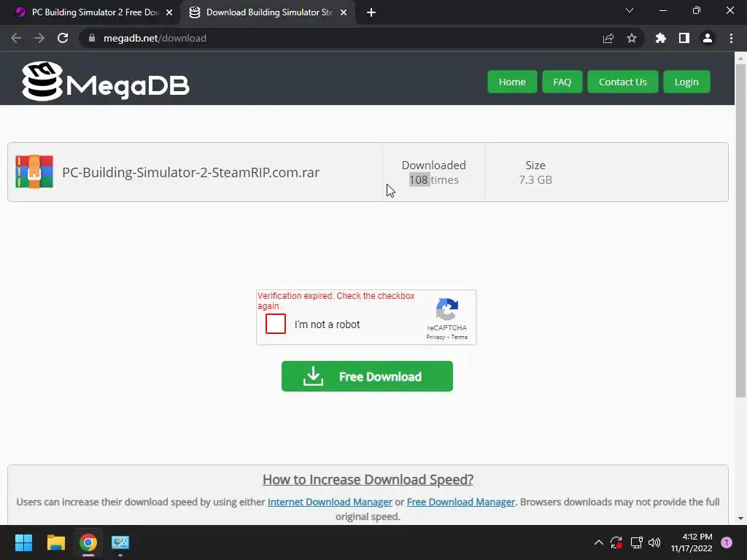Click the padlock site info icon
Screen dimensions: 747x560
click(92, 38)
